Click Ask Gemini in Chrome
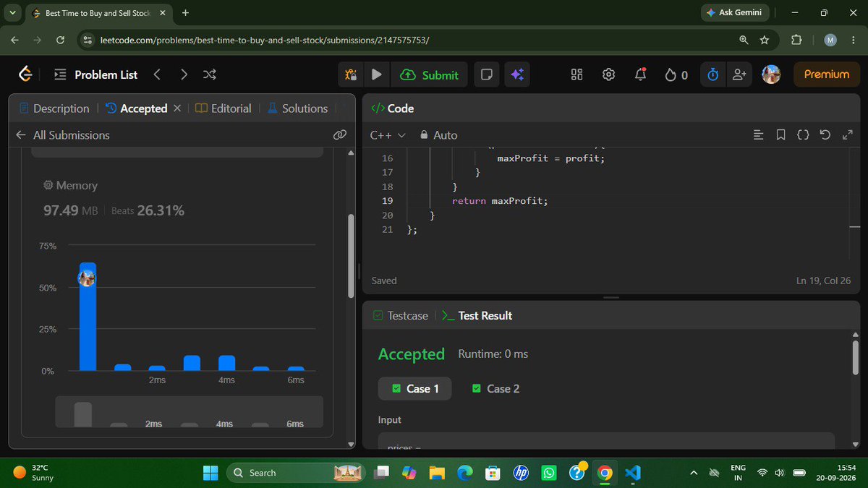868x488 pixels. coord(734,13)
